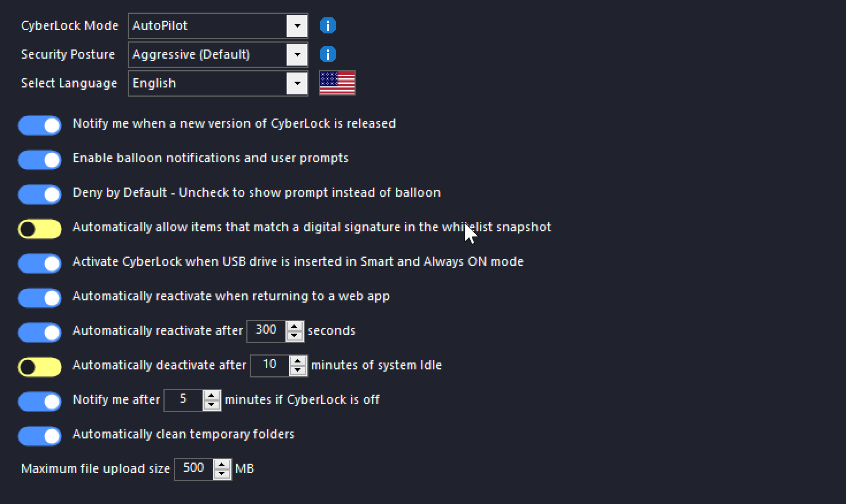Screen dimensions: 846x504
Task: Increase the notify-after minutes value
Action: 212,396
